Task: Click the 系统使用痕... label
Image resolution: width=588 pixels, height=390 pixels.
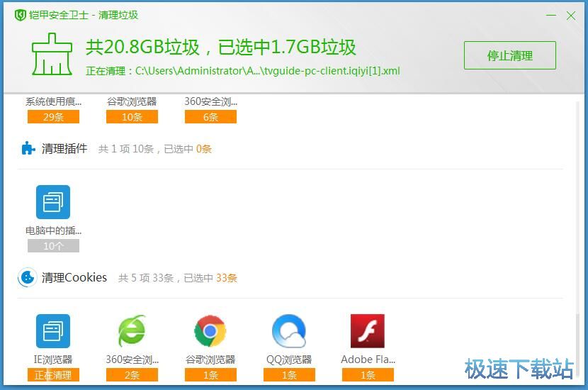Action: click(x=53, y=101)
